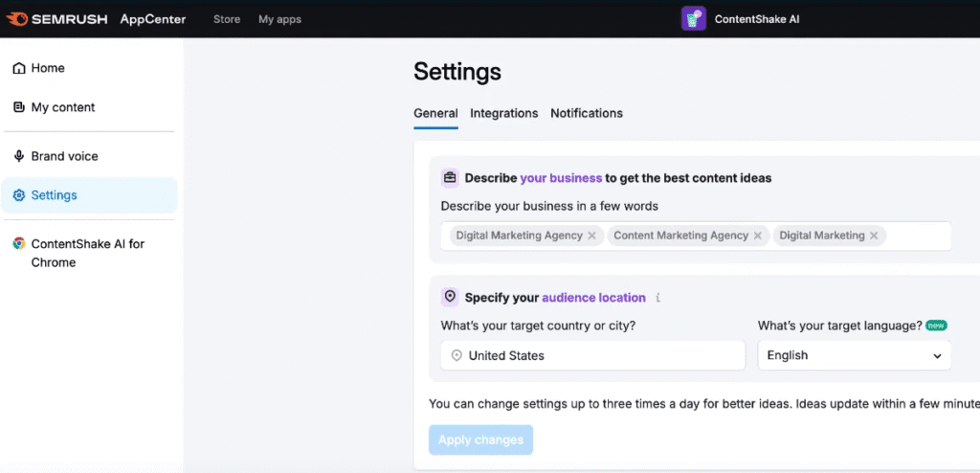This screenshot has height=473, width=980.
Task: Click the My content document icon
Action: click(x=19, y=107)
